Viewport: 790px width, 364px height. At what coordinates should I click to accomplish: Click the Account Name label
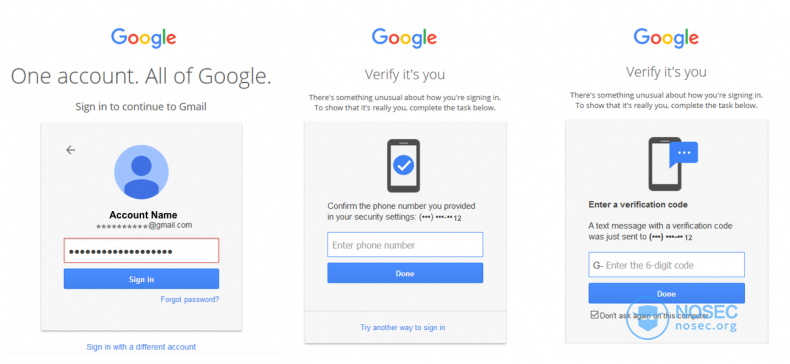coord(143,215)
